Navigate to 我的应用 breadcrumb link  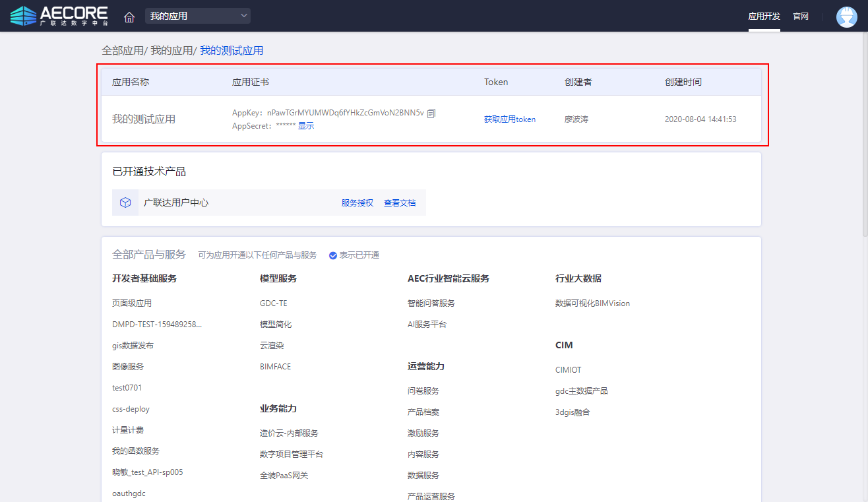[171, 51]
